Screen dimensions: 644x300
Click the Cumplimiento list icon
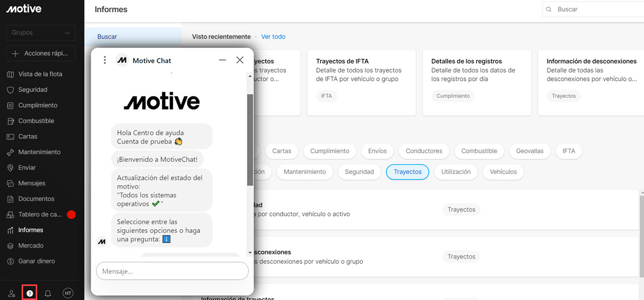click(10, 106)
